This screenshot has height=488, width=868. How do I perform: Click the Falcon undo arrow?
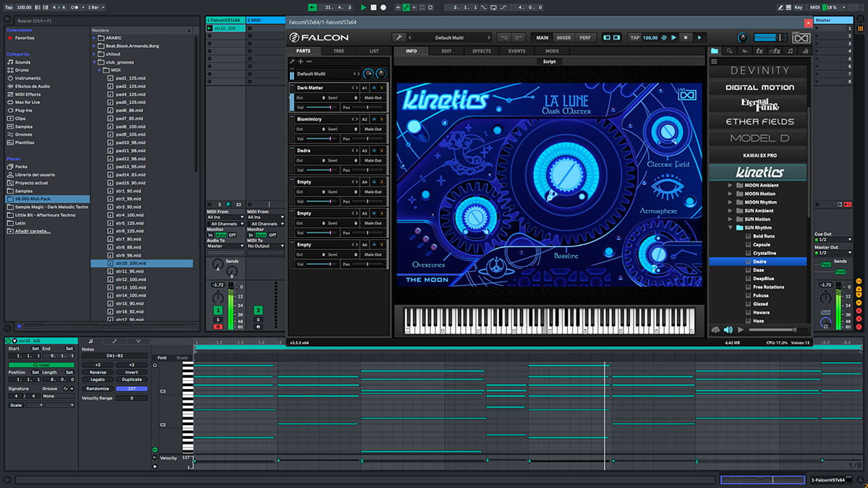pyautogui.click(x=504, y=37)
